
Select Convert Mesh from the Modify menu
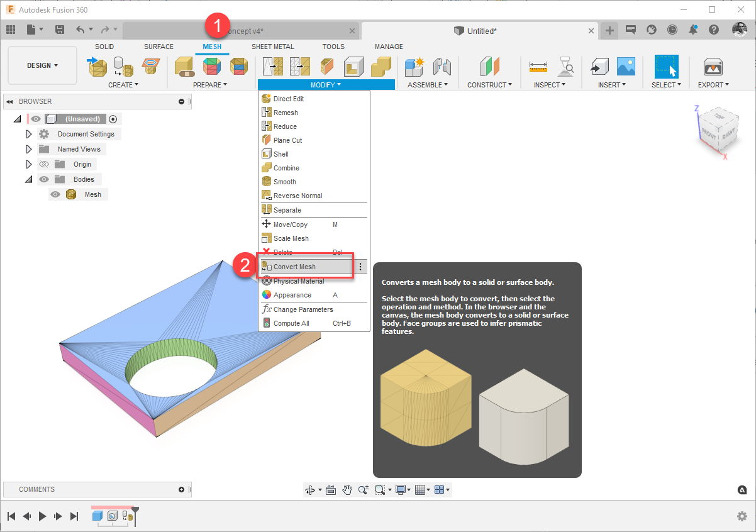pyautogui.click(x=296, y=266)
